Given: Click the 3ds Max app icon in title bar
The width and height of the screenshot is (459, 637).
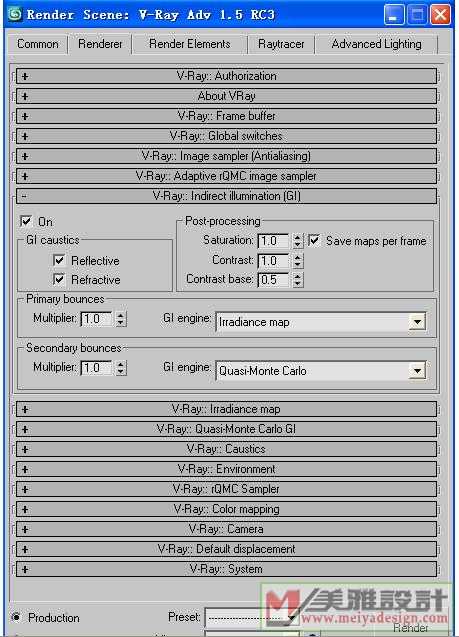Looking at the screenshot, I should [x=14, y=14].
